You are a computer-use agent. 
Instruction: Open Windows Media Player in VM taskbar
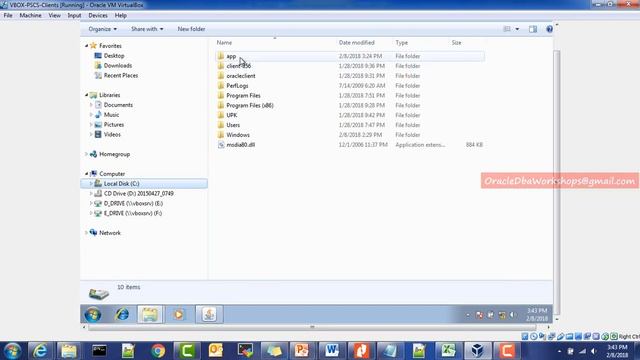coord(178,314)
